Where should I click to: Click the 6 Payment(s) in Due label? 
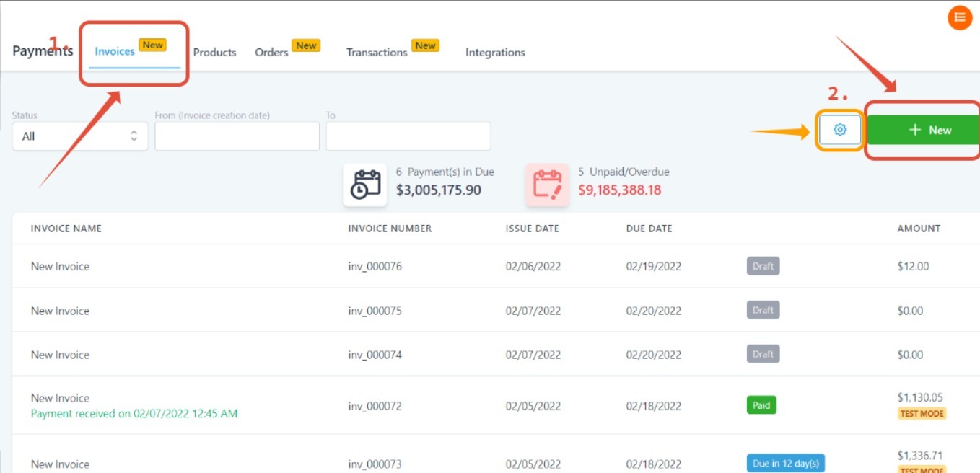(445, 172)
